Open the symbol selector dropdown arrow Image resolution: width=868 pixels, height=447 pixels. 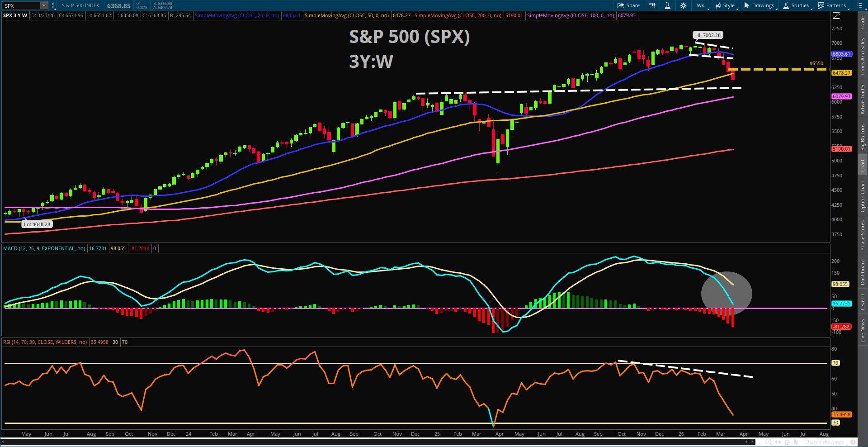tap(44, 5)
